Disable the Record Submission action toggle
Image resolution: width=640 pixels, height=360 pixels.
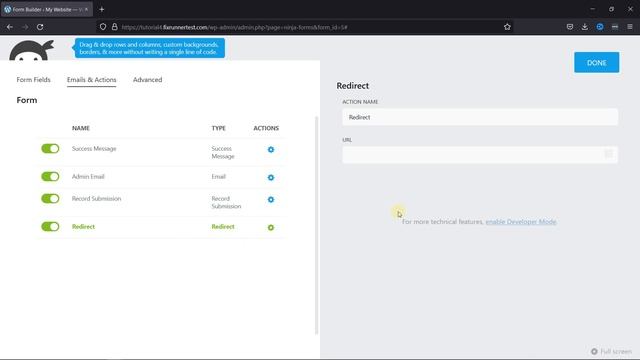(50, 198)
